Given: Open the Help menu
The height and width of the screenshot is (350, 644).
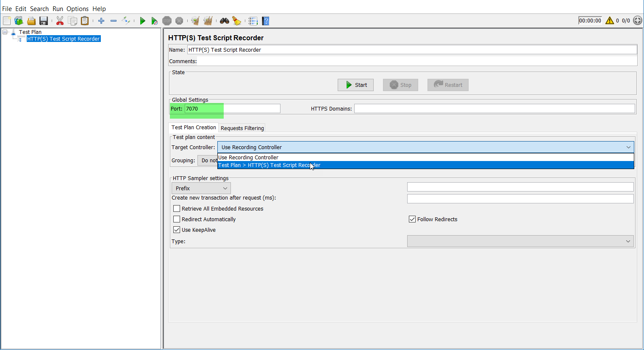Looking at the screenshot, I should (x=99, y=8).
